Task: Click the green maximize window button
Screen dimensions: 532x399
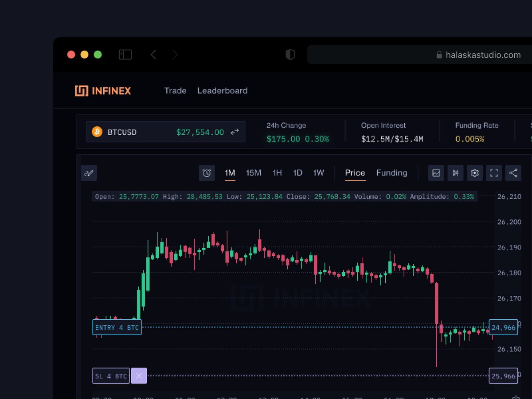Action: (98, 55)
